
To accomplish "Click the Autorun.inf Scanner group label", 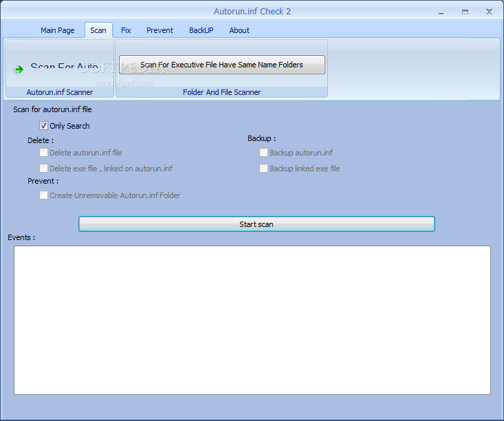I will [x=60, y=92].
